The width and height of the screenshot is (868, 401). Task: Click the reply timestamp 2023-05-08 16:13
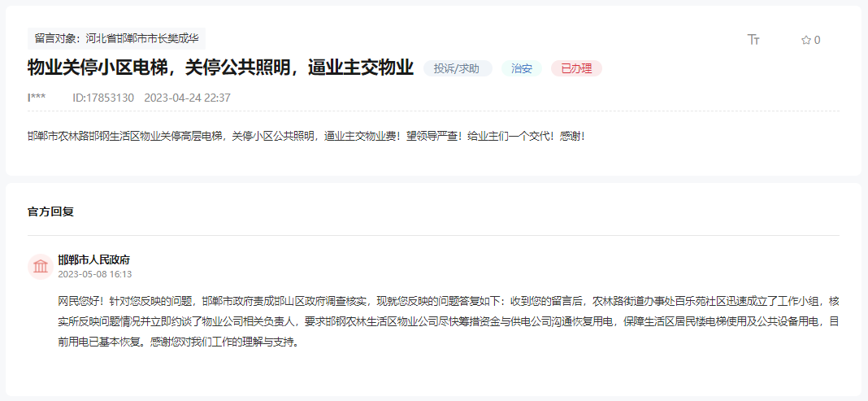point(94,274)
